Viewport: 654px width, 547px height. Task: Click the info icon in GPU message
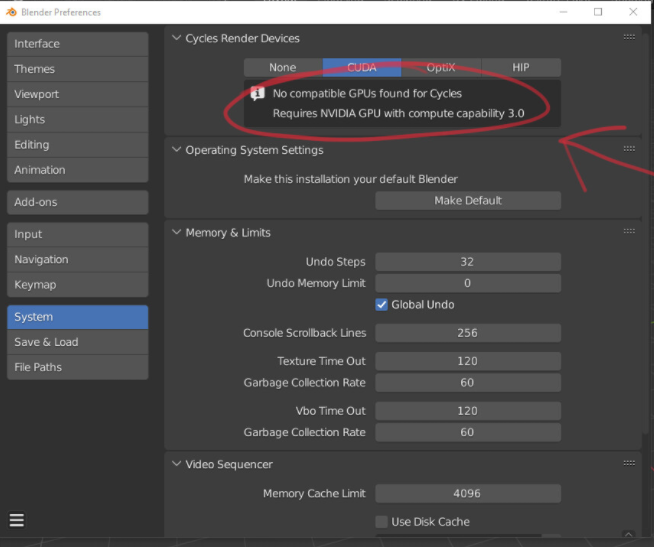click(x=257, y=93)
